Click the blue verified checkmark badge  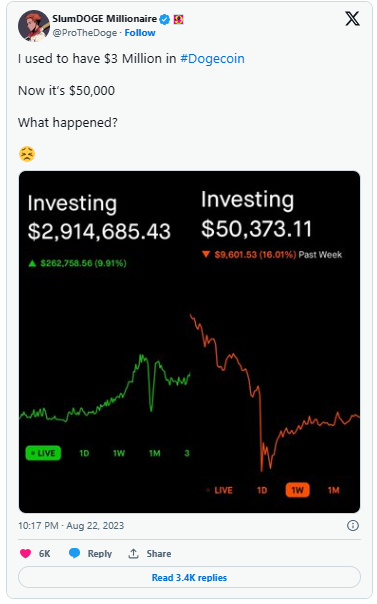164,19
